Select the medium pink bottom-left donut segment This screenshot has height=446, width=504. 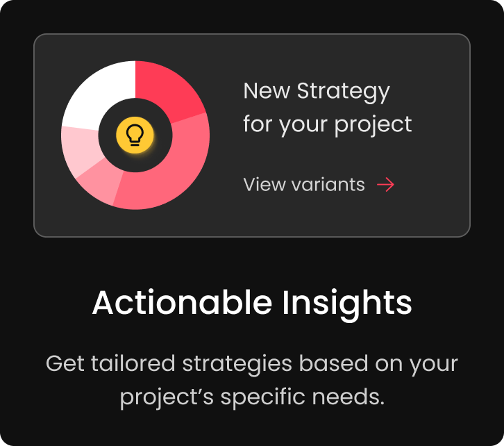[x=99, y=185]
